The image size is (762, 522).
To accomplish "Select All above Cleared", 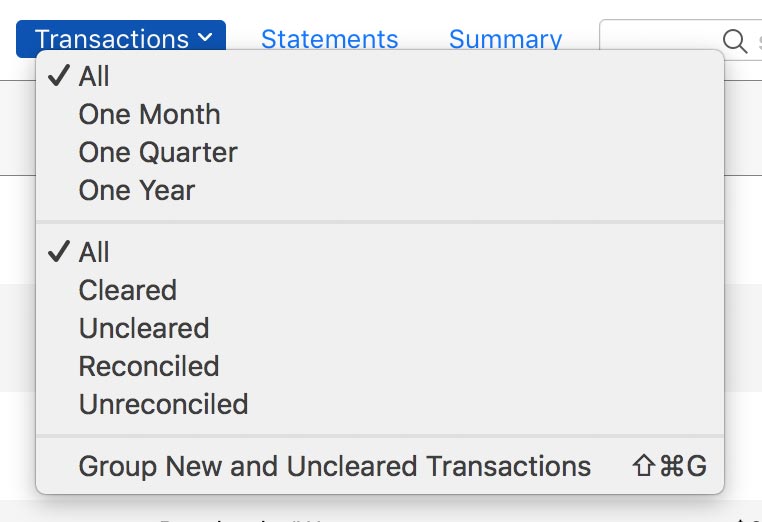I will point(94,253).
